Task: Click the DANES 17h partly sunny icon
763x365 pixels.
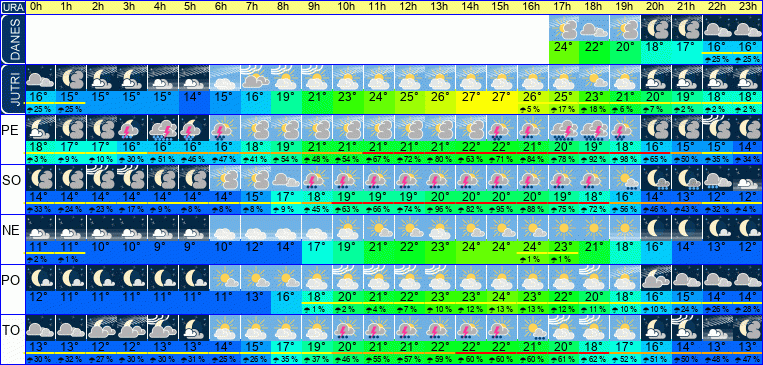Action: tap(564, 28)
